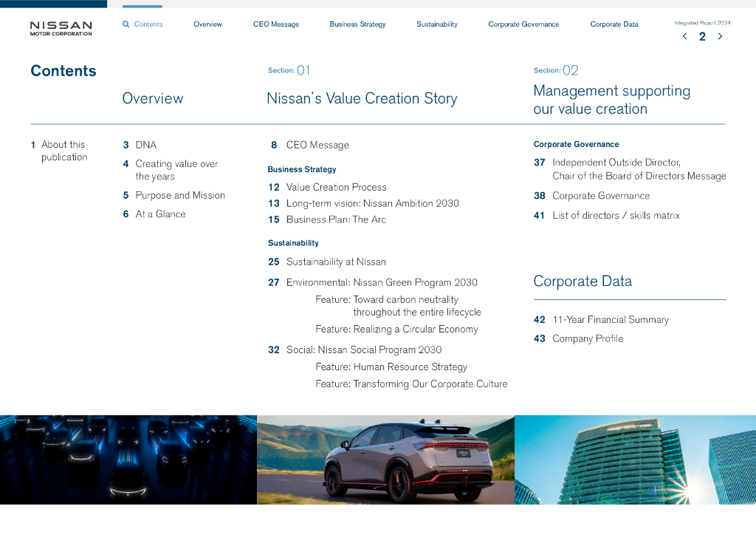
Task: Open the DNA page link
Action: (x=140, y=145)
